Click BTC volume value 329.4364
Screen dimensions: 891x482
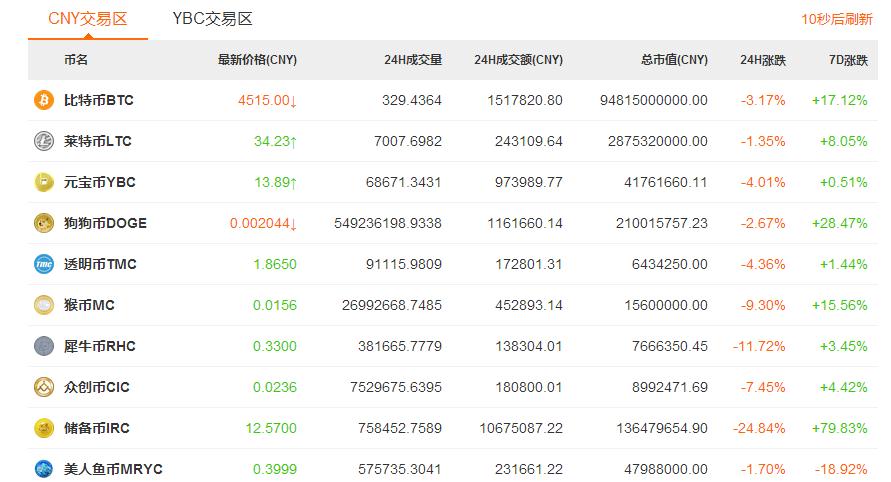pos(412,101)
